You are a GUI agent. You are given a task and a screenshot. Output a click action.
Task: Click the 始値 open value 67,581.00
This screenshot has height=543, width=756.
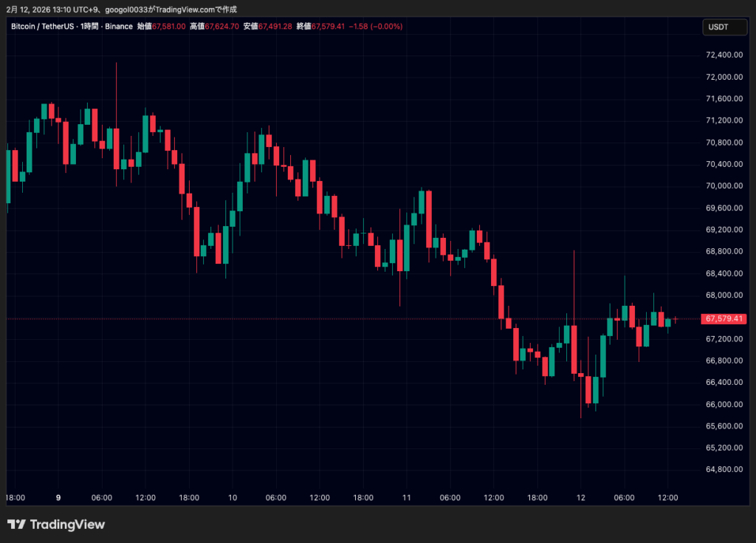pos(168,27)
